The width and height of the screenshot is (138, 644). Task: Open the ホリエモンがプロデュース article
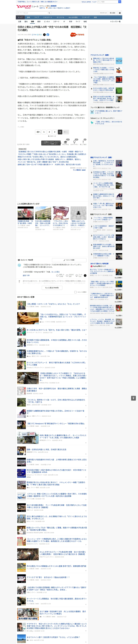click(56, 364)
